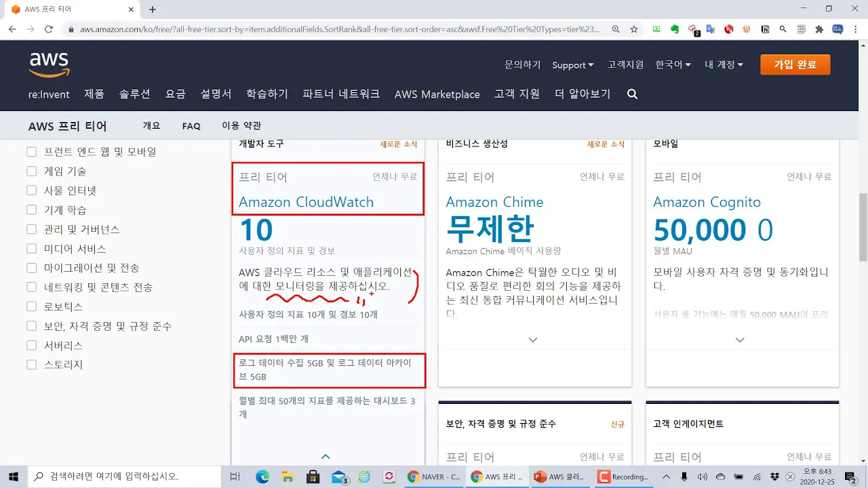The width and height of the screenshot is (868, 488).
Task: Click the speaker volume tray icon
Action: click(703, 476)
